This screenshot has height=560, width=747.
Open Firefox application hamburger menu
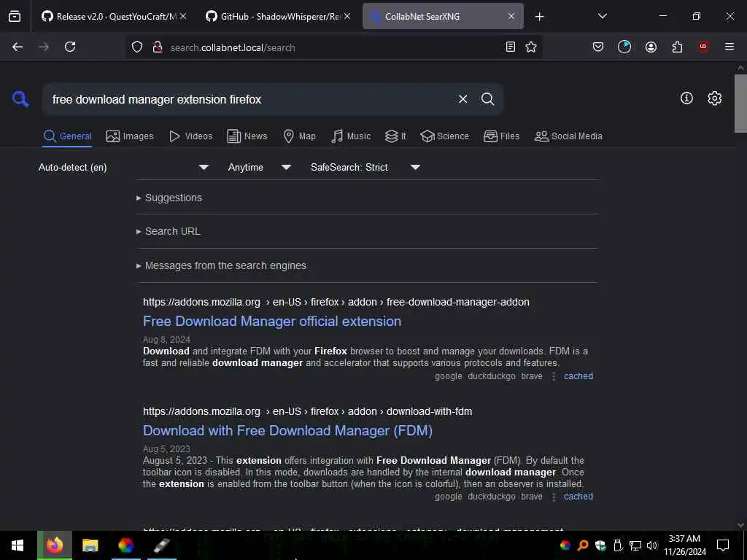point(729,47)
